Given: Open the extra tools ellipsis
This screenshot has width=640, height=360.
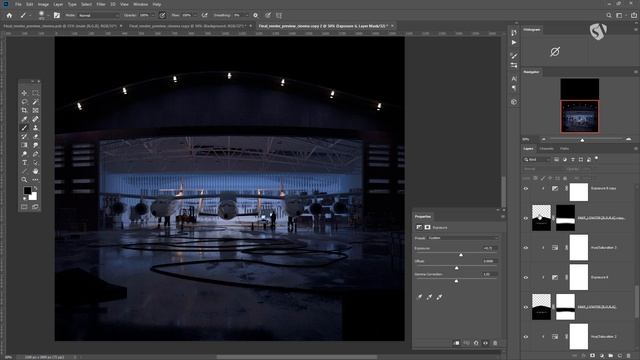Looking at the screenshot, I should (36, 180).
